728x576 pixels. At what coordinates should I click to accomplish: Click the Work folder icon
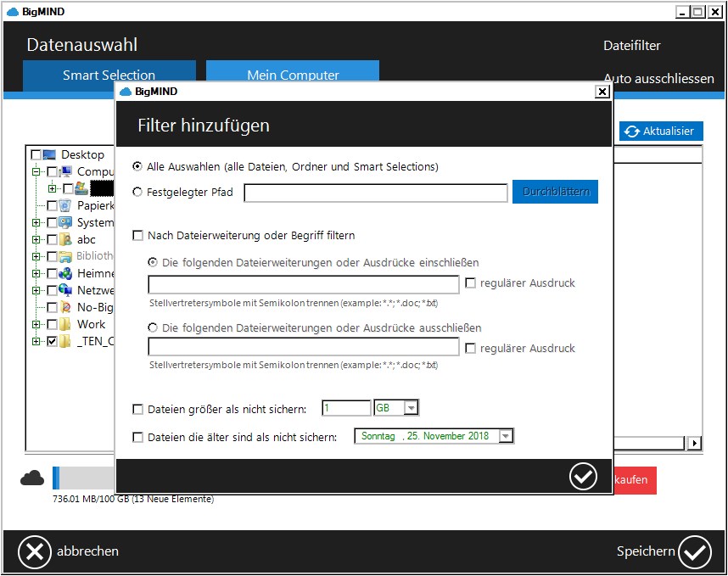65,324
